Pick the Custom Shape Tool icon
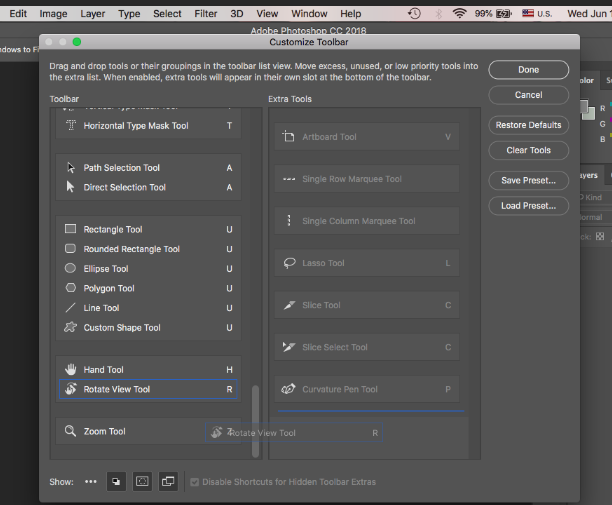This screenshot has height=505, width=612. pos(70,328)
